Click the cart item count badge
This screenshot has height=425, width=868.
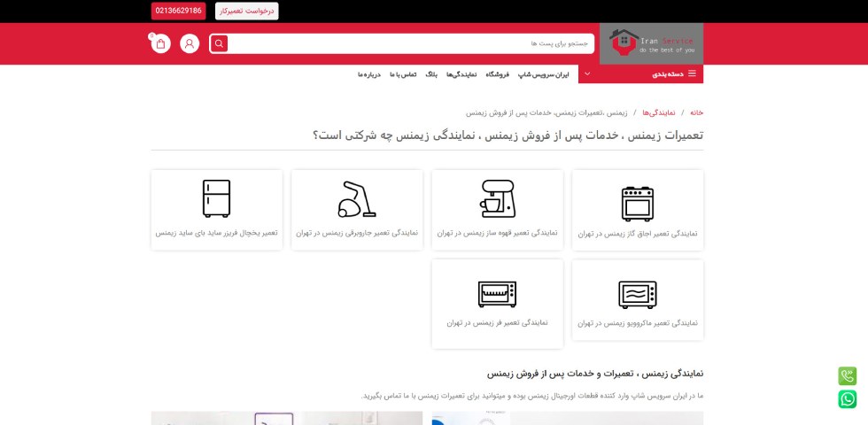point(151,36)
